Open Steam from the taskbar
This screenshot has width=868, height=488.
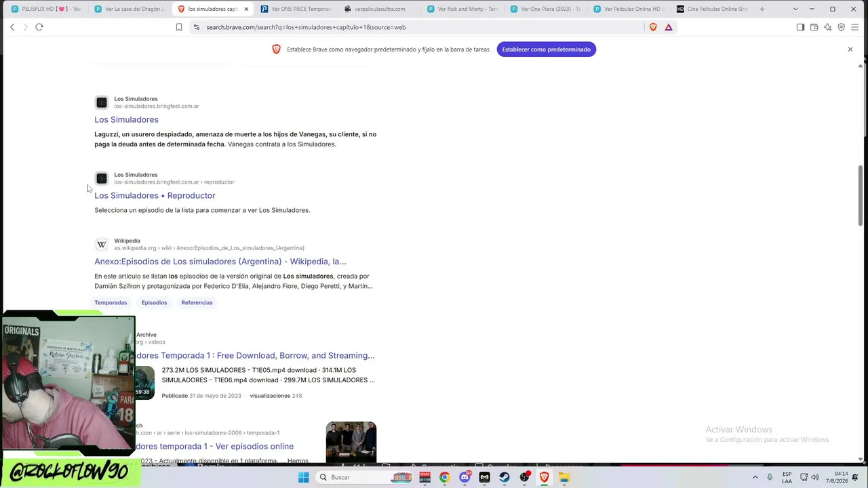[x=505, y=477]
